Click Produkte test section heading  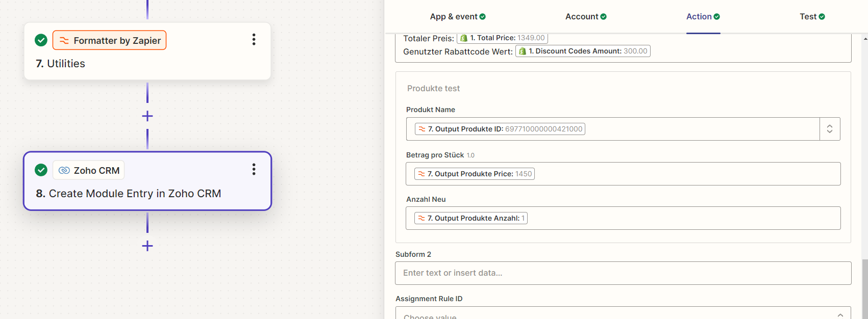[x=433, y=89]
